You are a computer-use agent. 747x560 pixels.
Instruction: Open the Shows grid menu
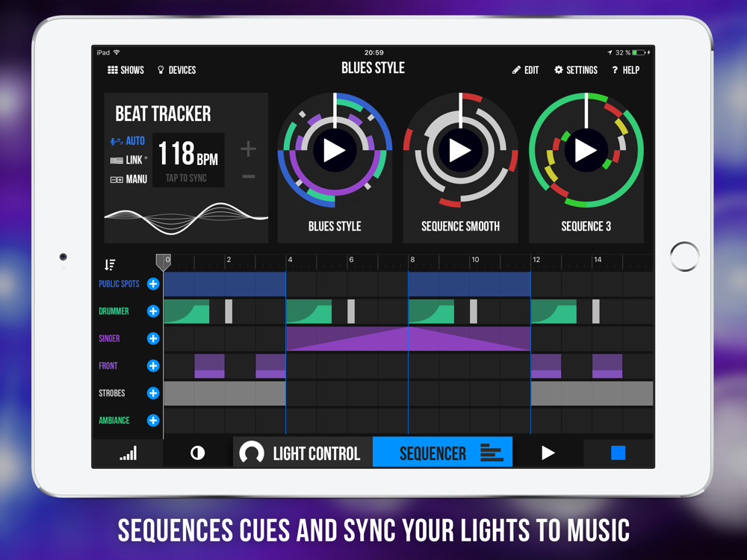(x=125, y=70)
